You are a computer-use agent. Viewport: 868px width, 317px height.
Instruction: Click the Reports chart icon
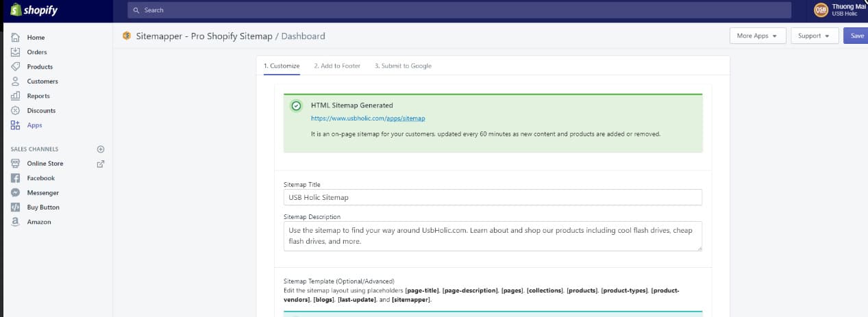(16, 96)
